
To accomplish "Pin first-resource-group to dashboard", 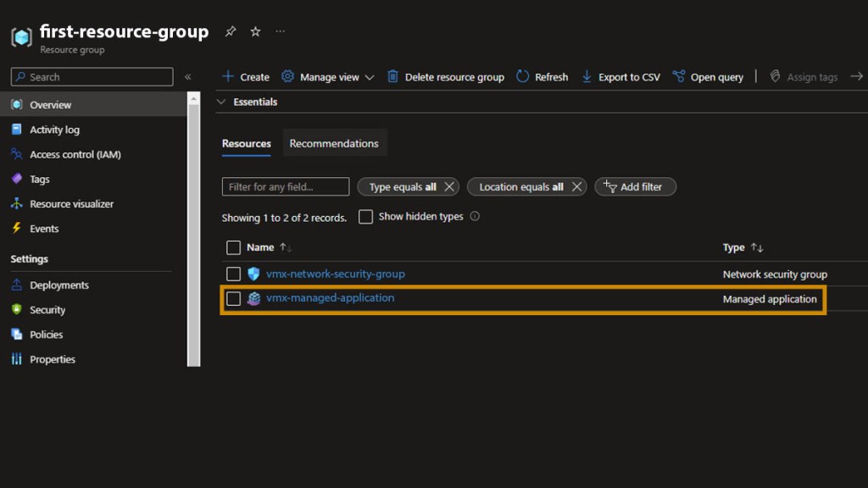I will point(231,31).
